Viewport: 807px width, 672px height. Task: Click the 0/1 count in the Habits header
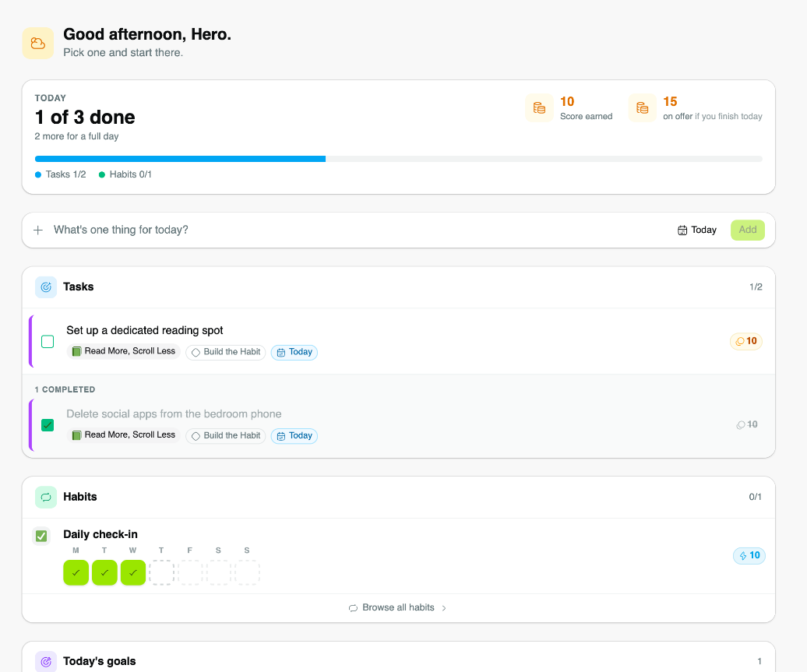coord(755,497)
